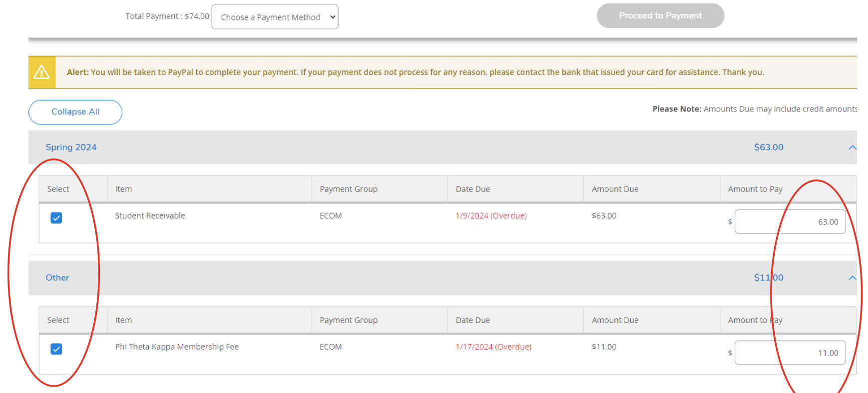868x393 pixels.
Task: Click the PayPal alert message text
Action: coord(416,72)
